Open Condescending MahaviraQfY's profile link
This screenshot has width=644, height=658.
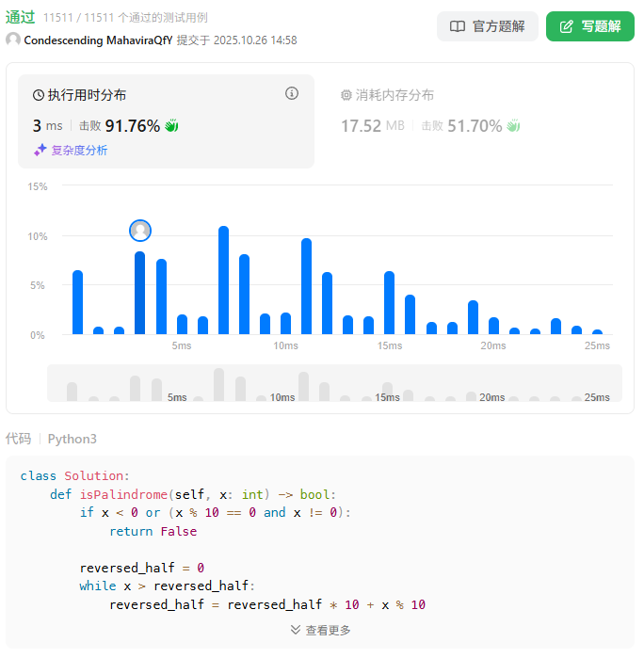[98, 40]
